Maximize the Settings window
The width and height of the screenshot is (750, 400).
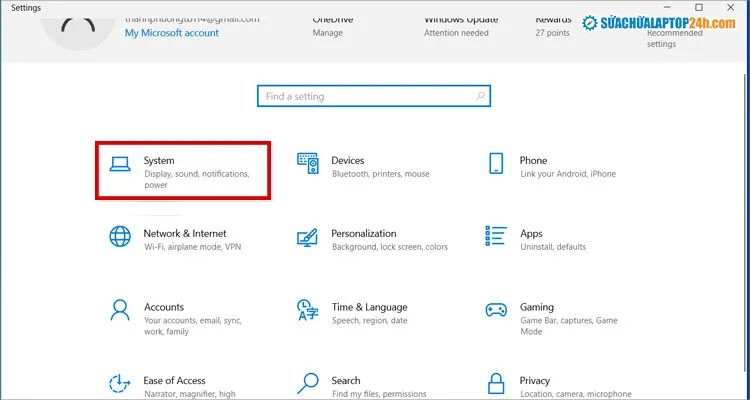(699, 7)
